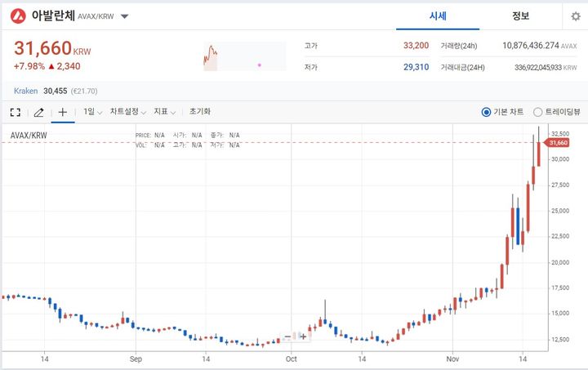588x370 pixels.
Task: Open the AVAX/KRW market selector arrow
Action: coord(124,16)
